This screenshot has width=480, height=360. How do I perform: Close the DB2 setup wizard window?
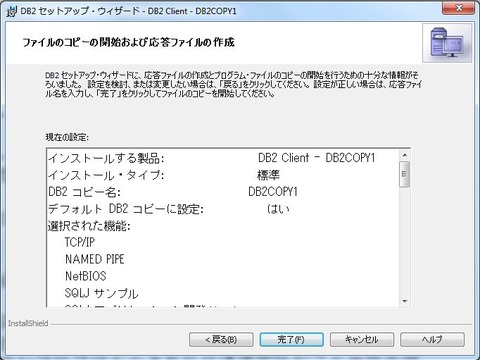(x=459, y=8)
